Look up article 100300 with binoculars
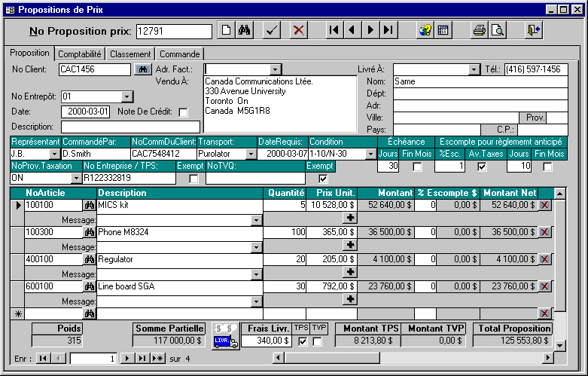588x376 pixels. [90, 232]
